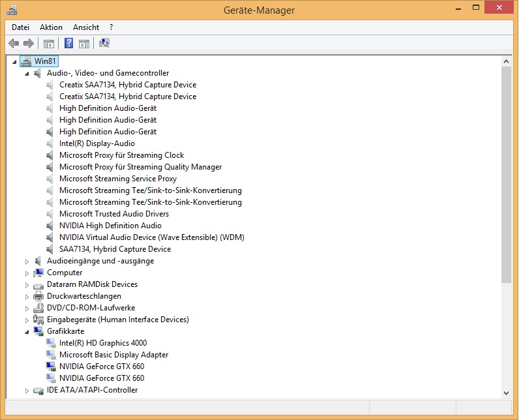Screen dimensions: 519x420
Task: Expand Eingabegeräte (Human Interface Devices)
Action: coord(27,320)
